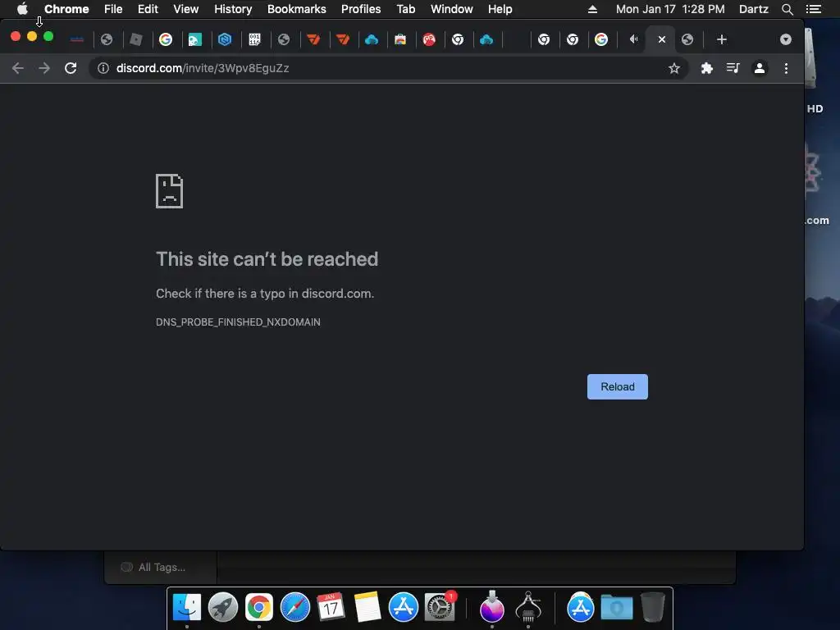
Task: Open the media controls icon in toolbar
Action: 733,68
